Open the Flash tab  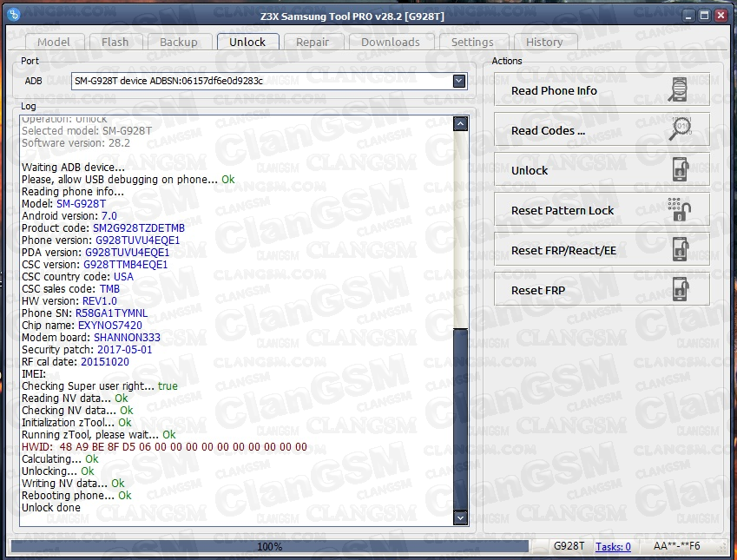115,42
